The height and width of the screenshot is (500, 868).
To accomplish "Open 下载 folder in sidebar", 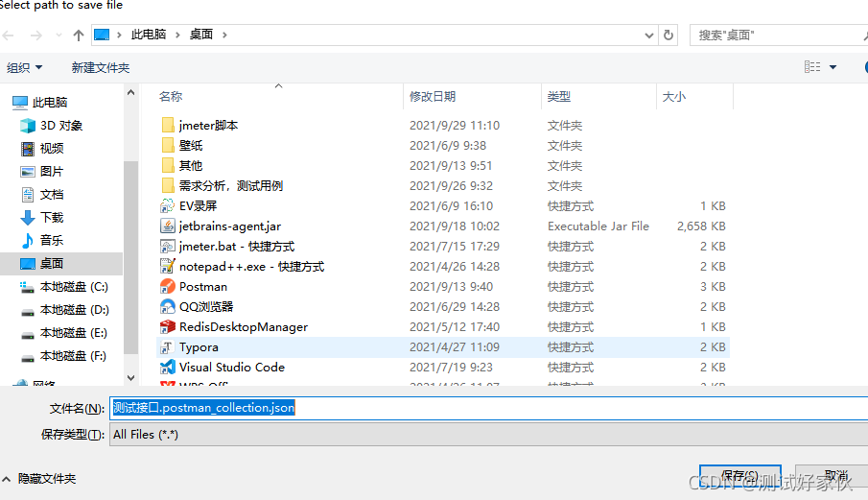I will 42,218.
